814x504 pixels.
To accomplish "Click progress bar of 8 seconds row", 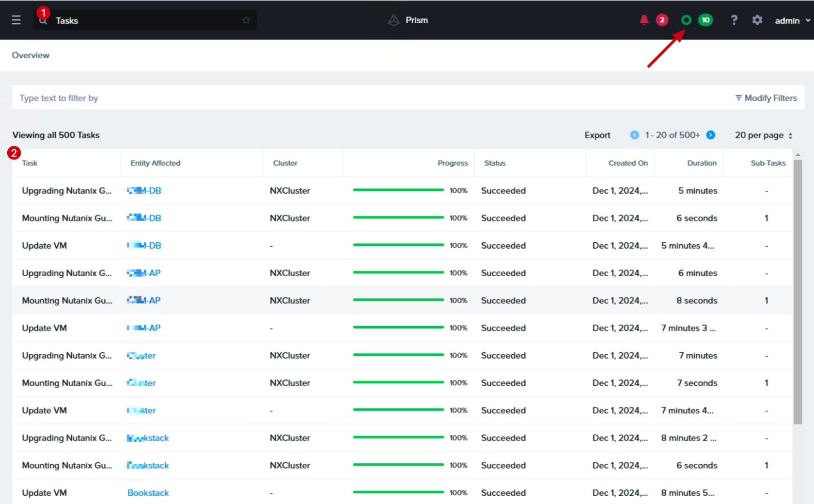I will (x=398, y=300).
